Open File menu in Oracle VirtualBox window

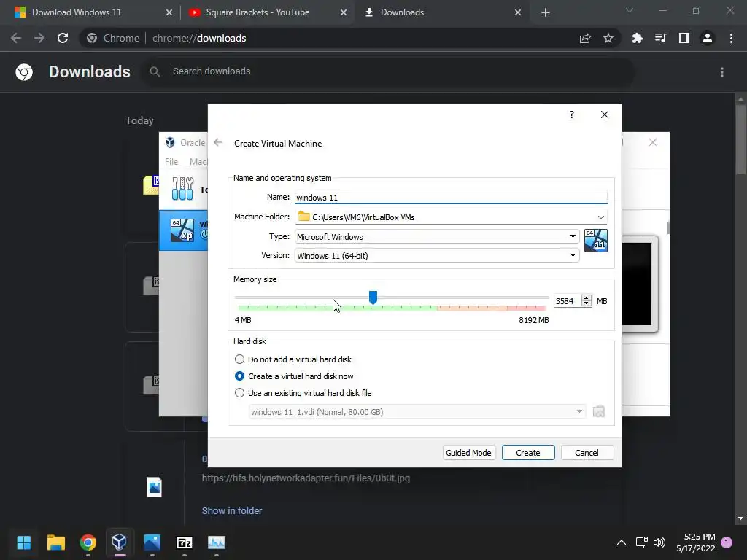(x=171, y=161)
